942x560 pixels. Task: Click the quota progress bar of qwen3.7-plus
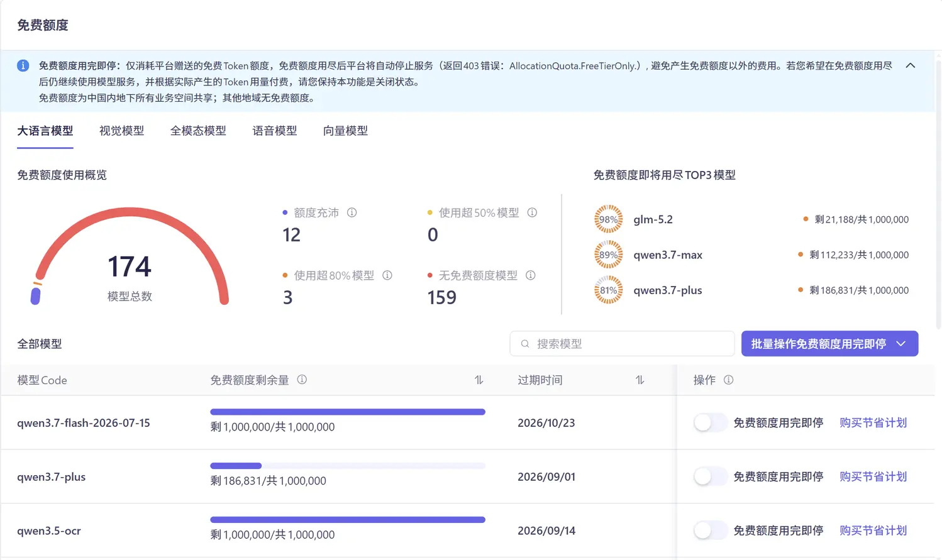[x=348, y=466]
